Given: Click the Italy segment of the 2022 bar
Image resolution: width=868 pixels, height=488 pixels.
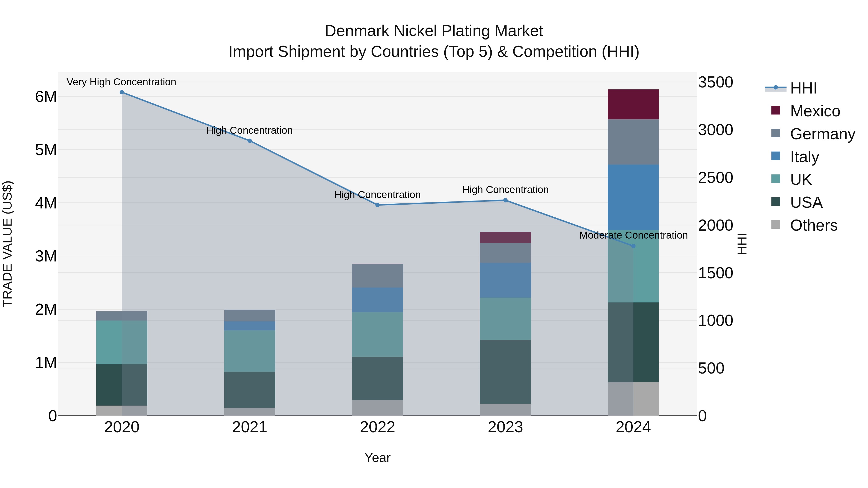Looking at the screenshot, I should tap(378, 300).
